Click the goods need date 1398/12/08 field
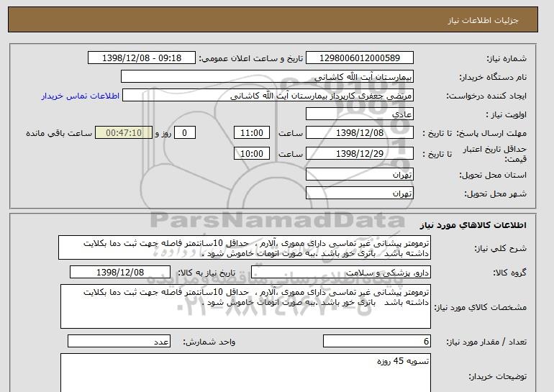The width and height of the screenshot is (554, 392). (120, 273)
